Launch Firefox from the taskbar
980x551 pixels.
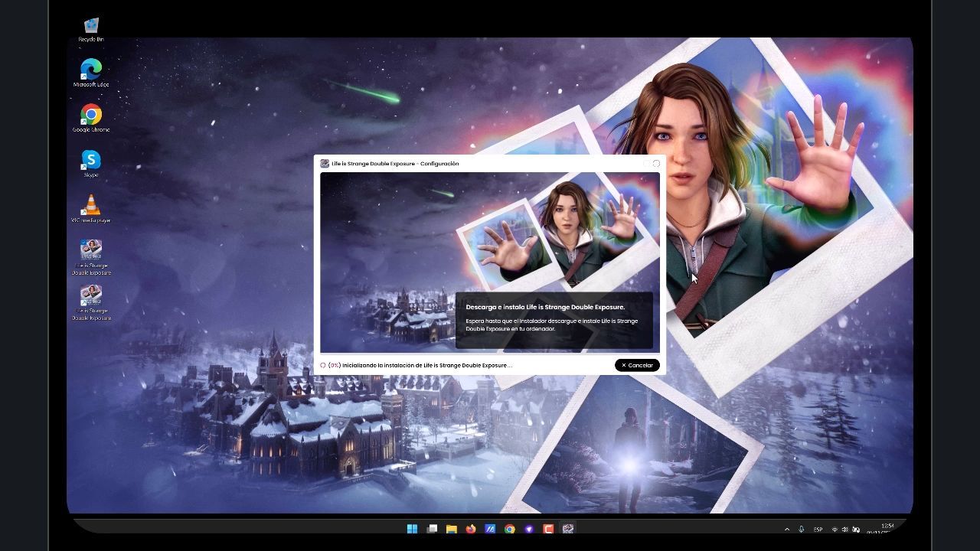pos(471,529)
